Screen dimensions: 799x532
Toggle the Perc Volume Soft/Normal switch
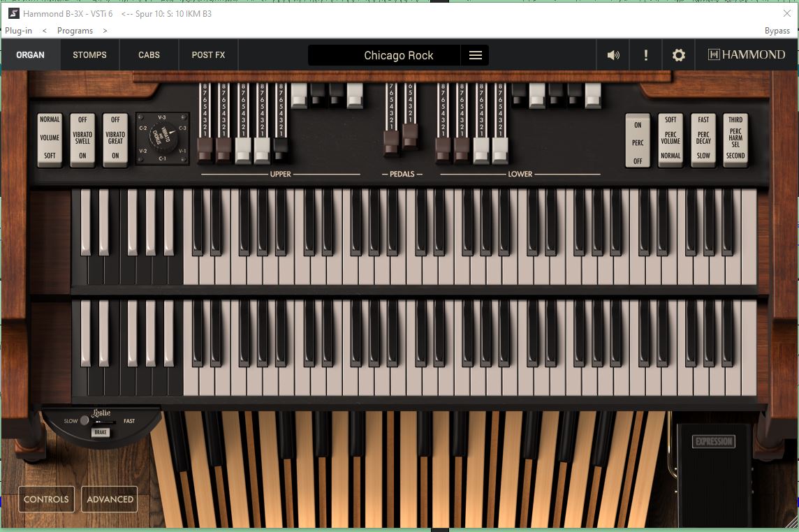tap(670, 140)
